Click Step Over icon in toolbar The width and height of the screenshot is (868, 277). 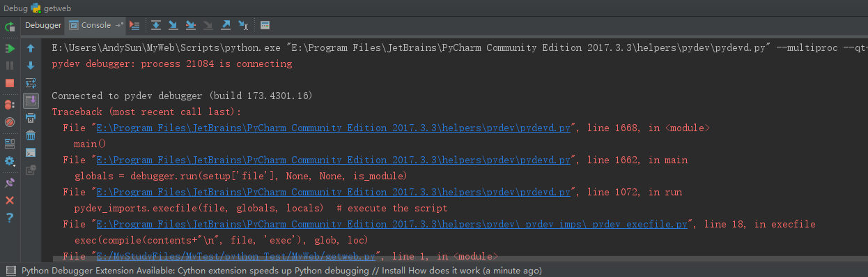pos(156,25)
